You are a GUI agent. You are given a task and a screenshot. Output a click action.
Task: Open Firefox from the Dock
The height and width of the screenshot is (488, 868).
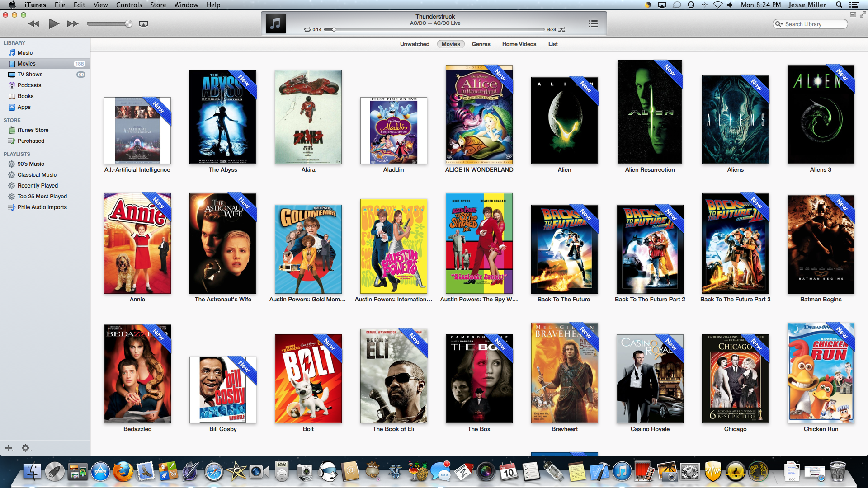click(x=123, y=472)
